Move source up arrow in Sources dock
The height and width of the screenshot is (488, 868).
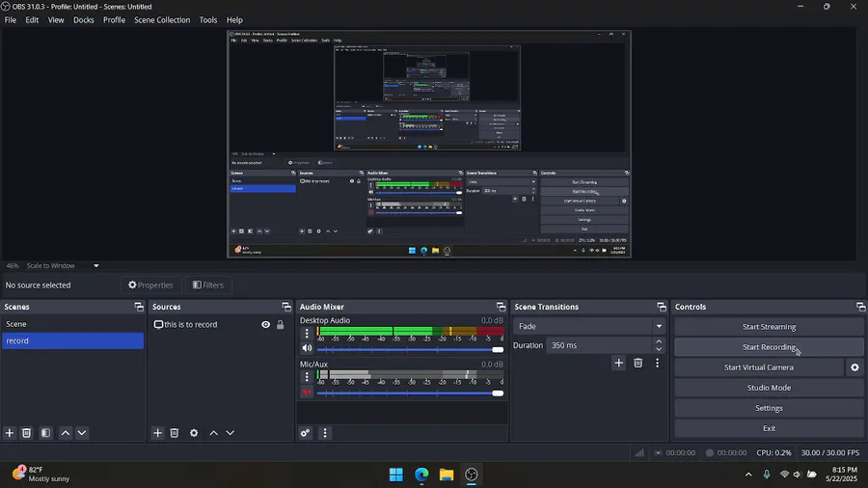214,433
